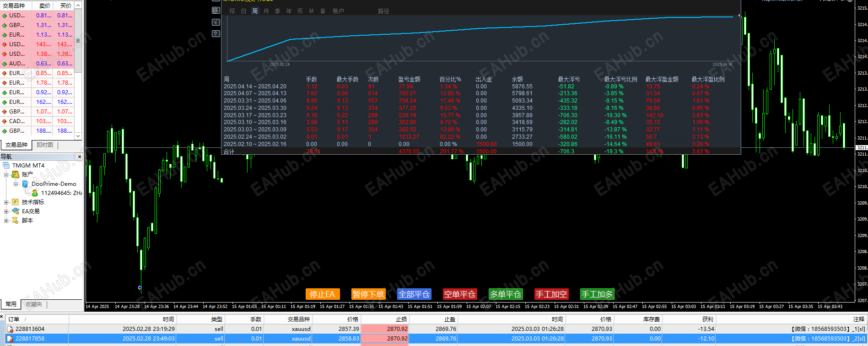The height and width of the screenshot is (346, 868).
Task: Click the 空单平仓 close shorts button
Action: pos(460,294)
